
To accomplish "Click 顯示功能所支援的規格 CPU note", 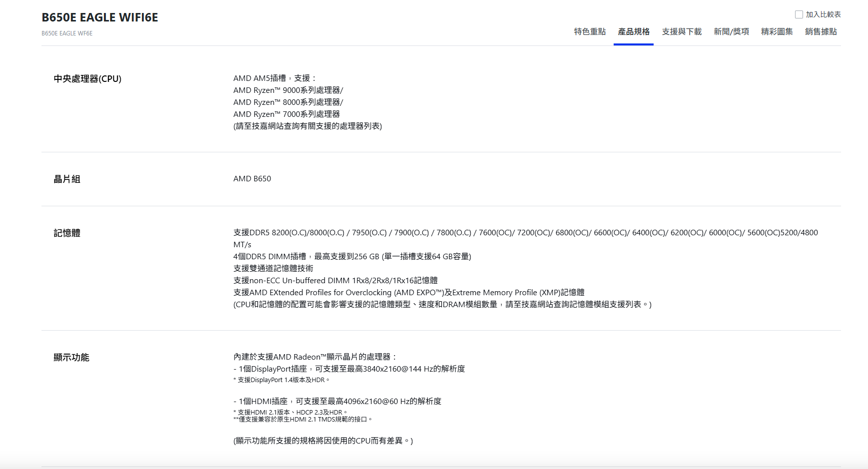I will [x=323, y=441].
